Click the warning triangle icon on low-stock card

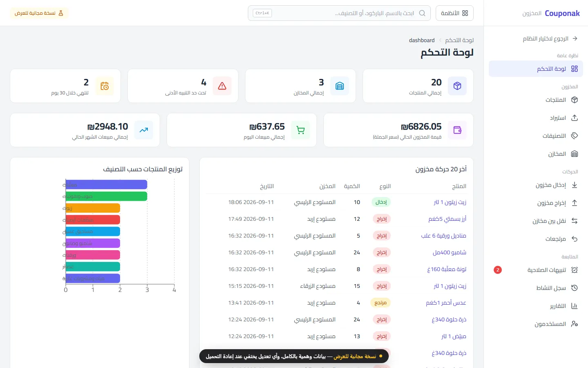(x=222, y=86)
